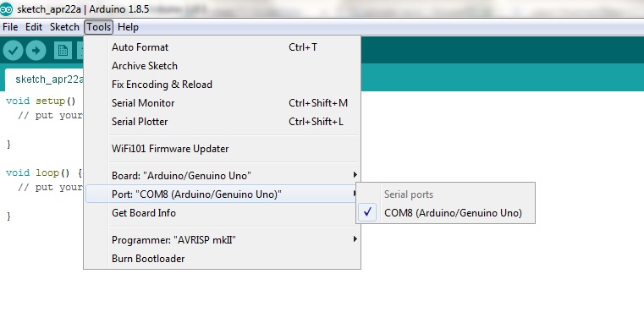Click the void loop() code line
The height and width of the screenshot is (323, 644).
(44, 172)
